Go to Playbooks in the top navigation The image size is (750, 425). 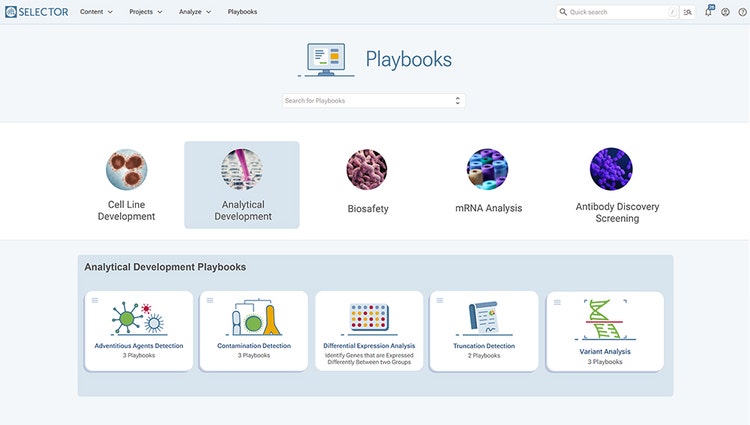242,12
